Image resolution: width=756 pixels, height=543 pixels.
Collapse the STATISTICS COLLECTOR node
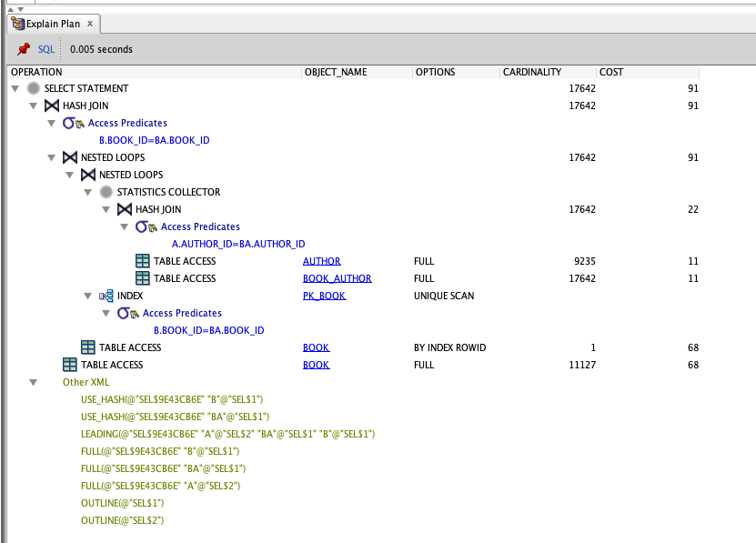tap(88, 193)
